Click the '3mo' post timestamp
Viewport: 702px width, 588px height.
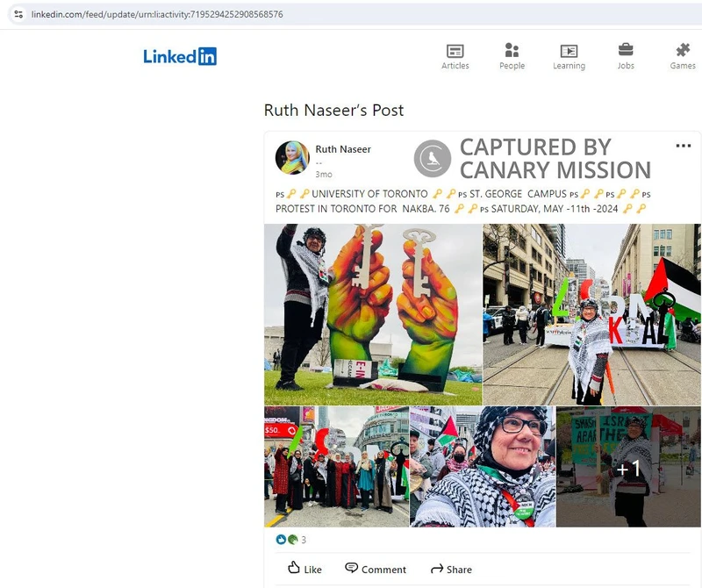point(324,174)
